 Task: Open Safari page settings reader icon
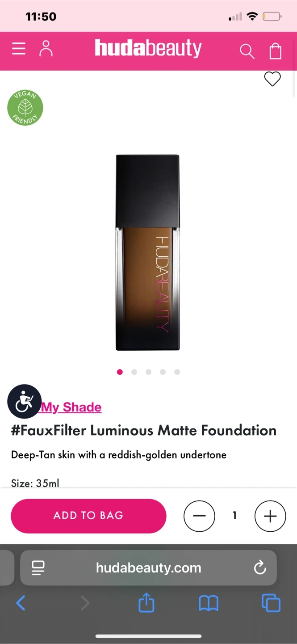click(x=38, y=568)
